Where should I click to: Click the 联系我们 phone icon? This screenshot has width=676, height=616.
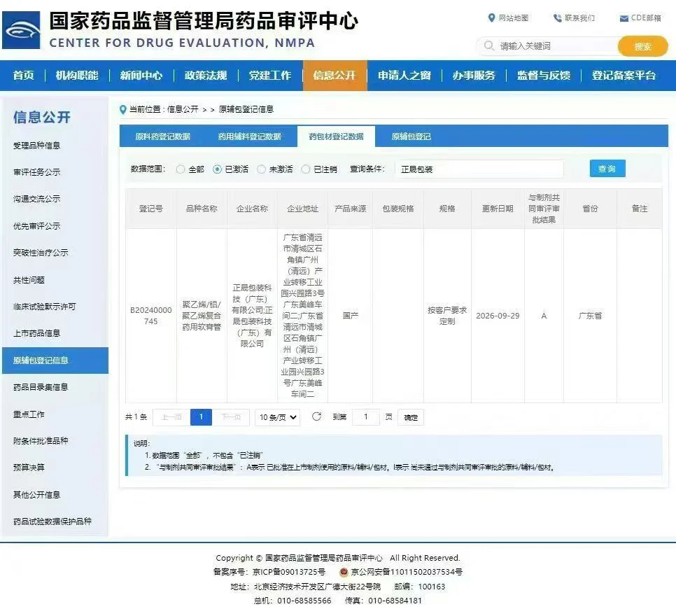tap(558, 17)
